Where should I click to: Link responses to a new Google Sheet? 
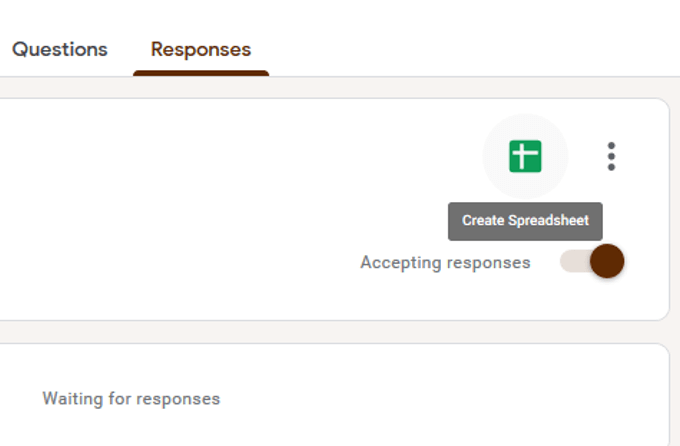click(x=525, y=156)
